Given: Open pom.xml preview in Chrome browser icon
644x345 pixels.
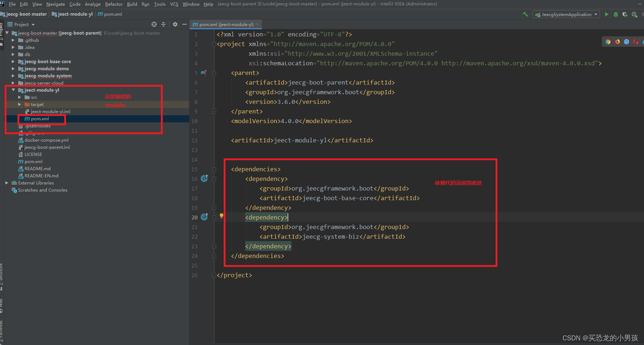Looking at the screenshot, I should (608, 42).
